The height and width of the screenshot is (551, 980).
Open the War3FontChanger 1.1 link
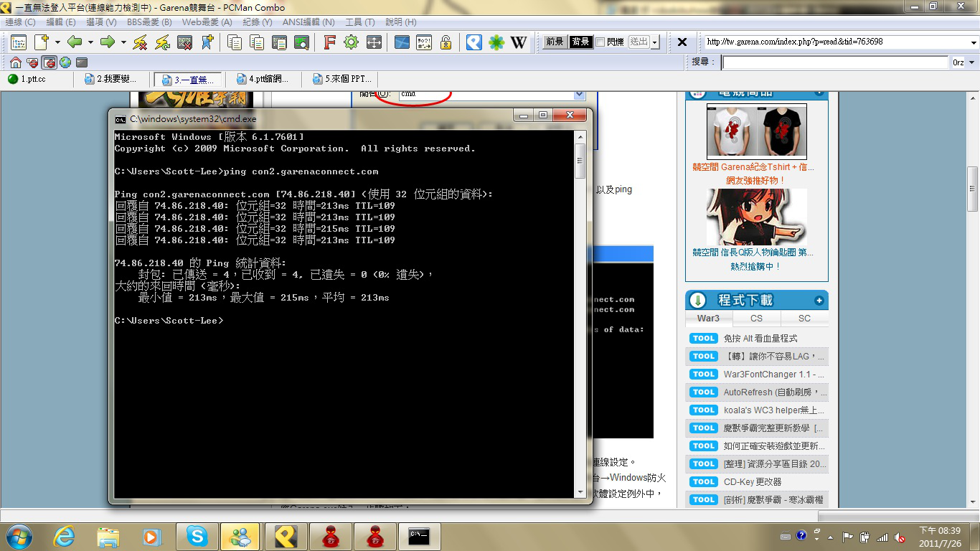pyautogui.click(x=774, y=375)
